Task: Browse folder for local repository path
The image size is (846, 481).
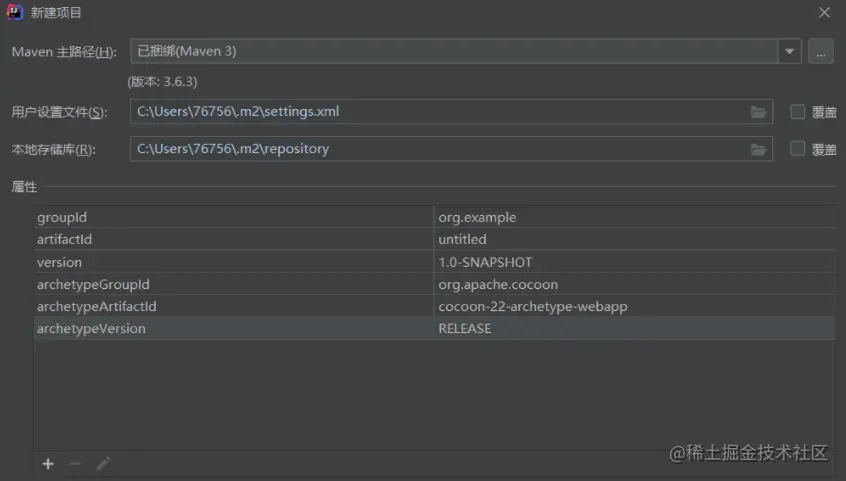Action: point(759,149)
